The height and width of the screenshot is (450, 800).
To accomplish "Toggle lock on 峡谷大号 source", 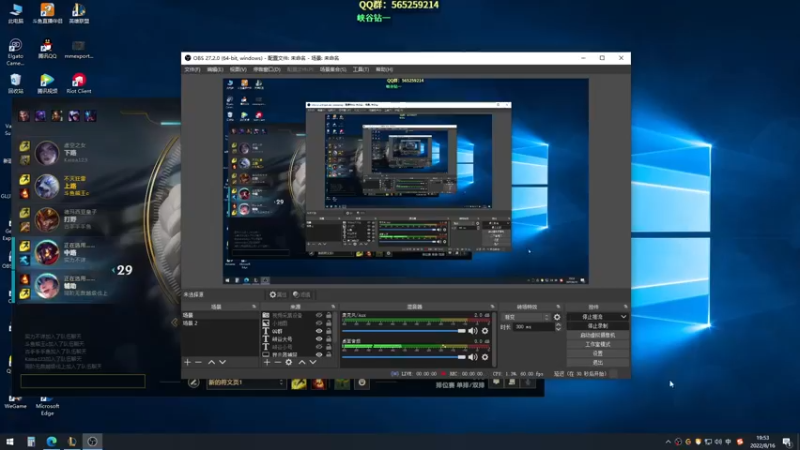I will [329, 339].
